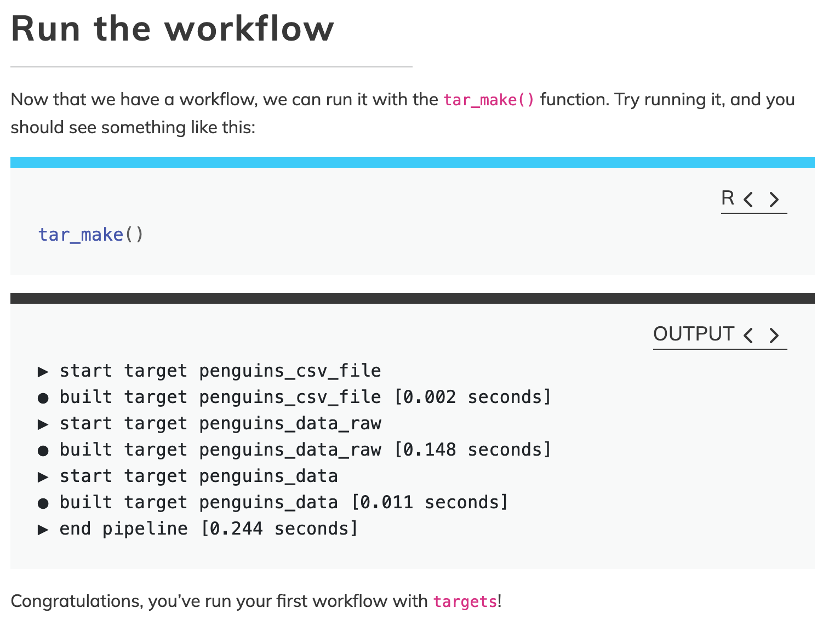The height and width of the screenshot is (619, 840).
Task: Click the start target penguins_data_raw line
Action: click(209, 423)
